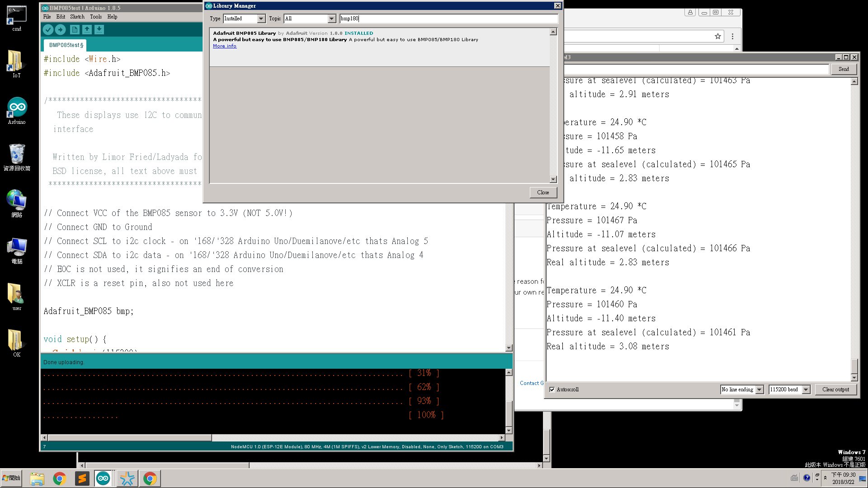Open the OK folder on desktop
The width and height of the screenshot is (868, 488).
(x=17, y=343)
